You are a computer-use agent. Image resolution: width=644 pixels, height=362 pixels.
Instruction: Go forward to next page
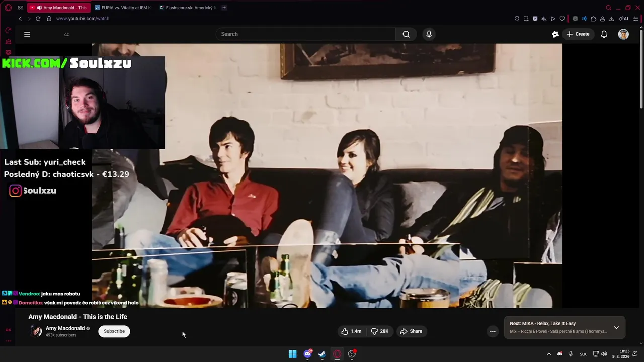[x=29, y=19]
